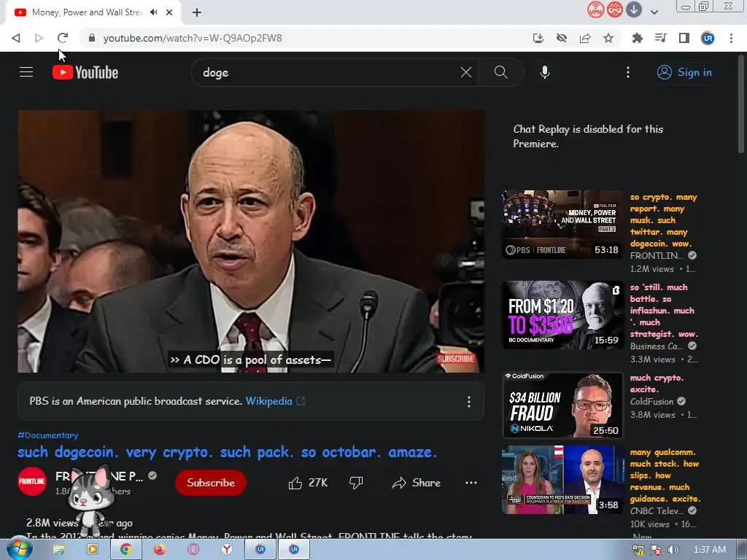This screenshot has height=560, width=747.
Task: Open 'many qualcomm. much stock' video title
Action: pyautogui.click(x=665, y=475)
